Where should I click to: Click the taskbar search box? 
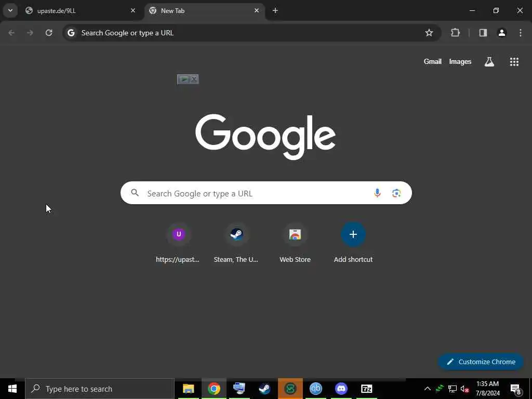coord(100,389)
